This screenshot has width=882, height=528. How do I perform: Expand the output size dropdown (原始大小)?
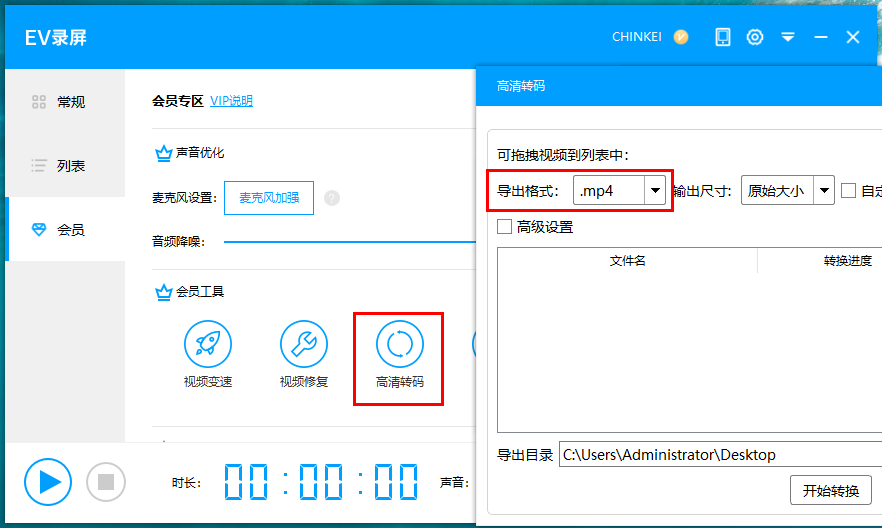tap(824, 190)
